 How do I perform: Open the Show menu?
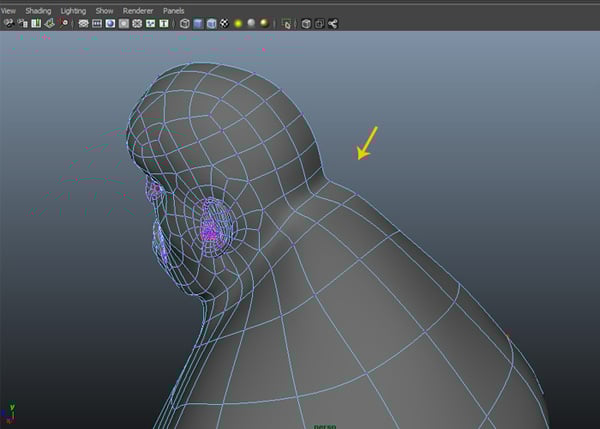pos(104,10)
